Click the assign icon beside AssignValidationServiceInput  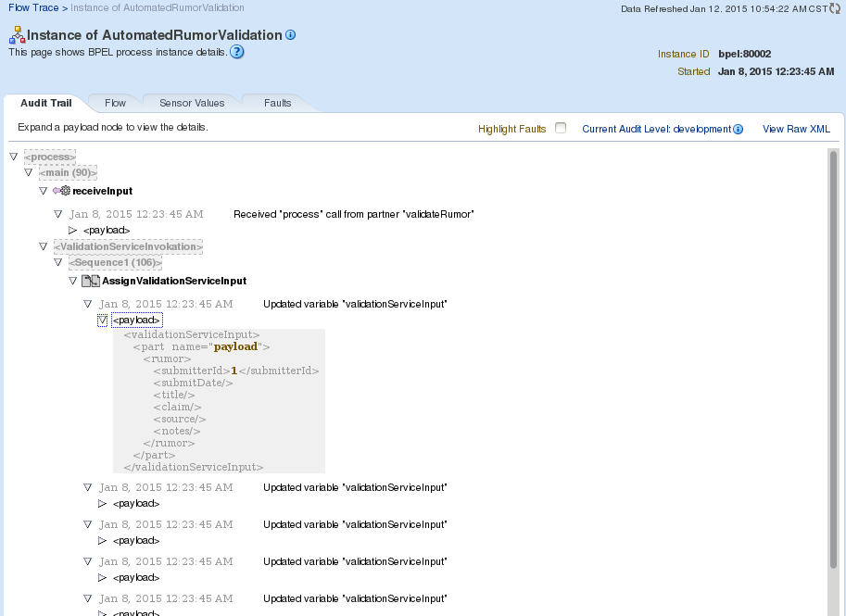91,281
